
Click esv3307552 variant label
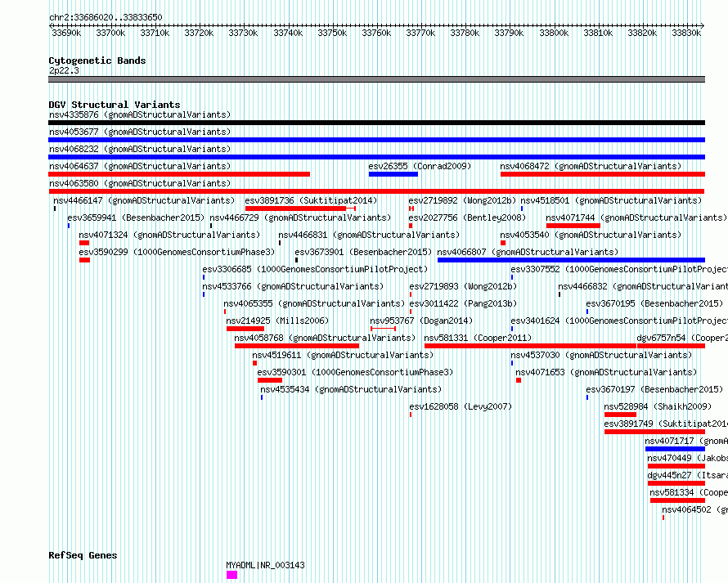coord(619,269)
